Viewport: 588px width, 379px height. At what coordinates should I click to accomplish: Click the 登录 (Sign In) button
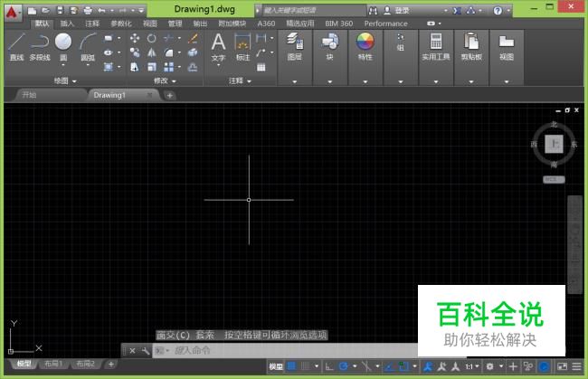[402, 10]
